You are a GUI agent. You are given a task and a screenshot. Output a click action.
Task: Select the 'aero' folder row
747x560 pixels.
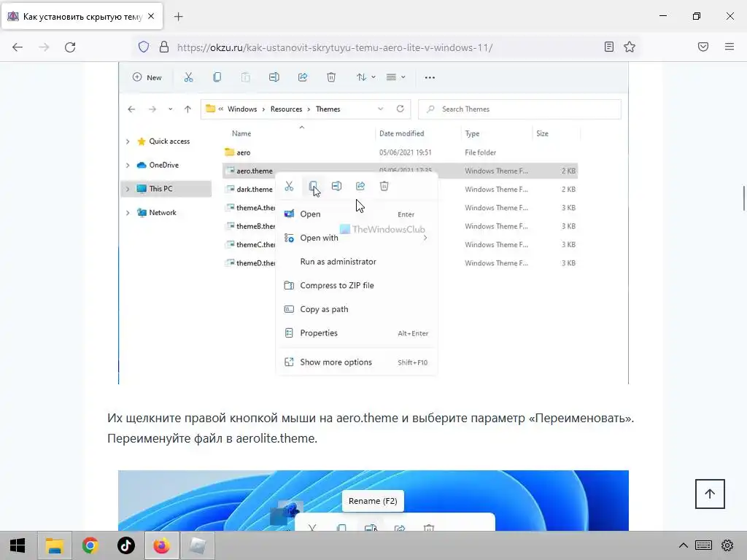[400, 152]
